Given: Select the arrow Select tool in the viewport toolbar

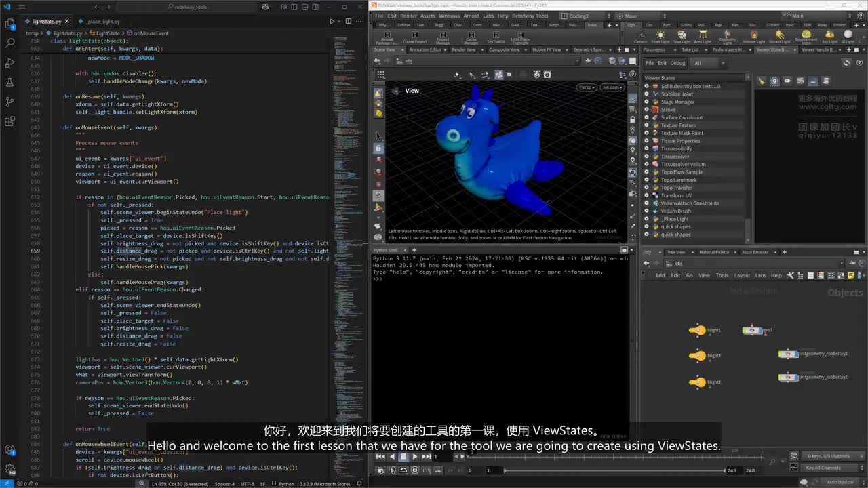Looking at the screenshot, I should tap(378, 136).
